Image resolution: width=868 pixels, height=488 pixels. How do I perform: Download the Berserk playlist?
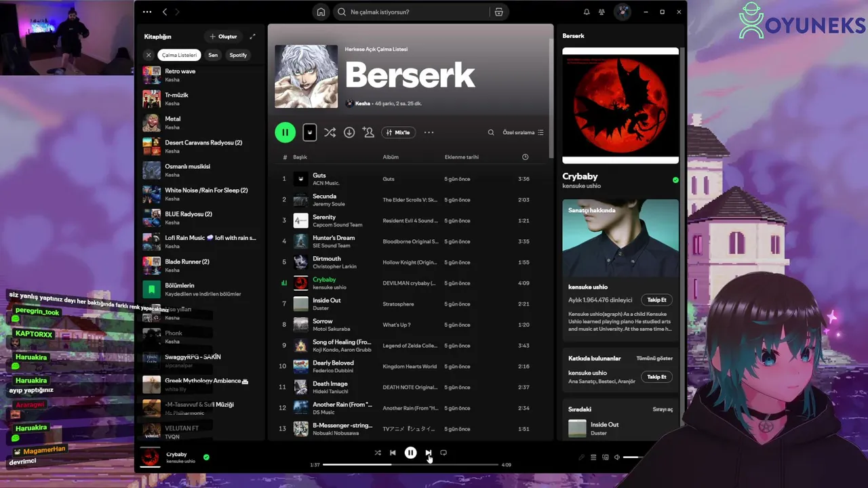tap(349, 132)
